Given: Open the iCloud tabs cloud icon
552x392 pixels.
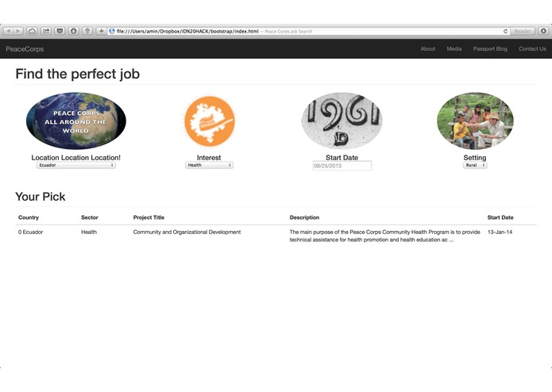Looking at the screenshot, I should coord(32,31).
